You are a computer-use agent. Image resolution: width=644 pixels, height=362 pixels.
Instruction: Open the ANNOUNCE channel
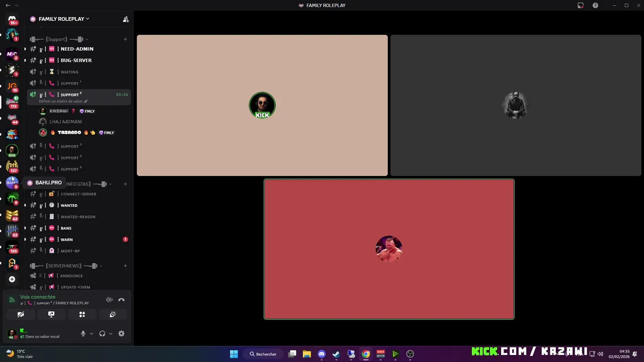click(x=78, y=276)
